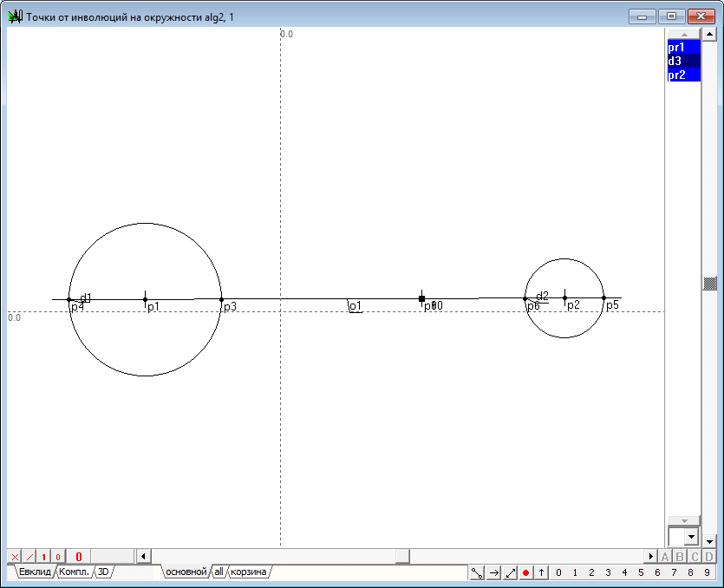
Task: Select digit 9 in number bar
Action: [x=707, y=572]
